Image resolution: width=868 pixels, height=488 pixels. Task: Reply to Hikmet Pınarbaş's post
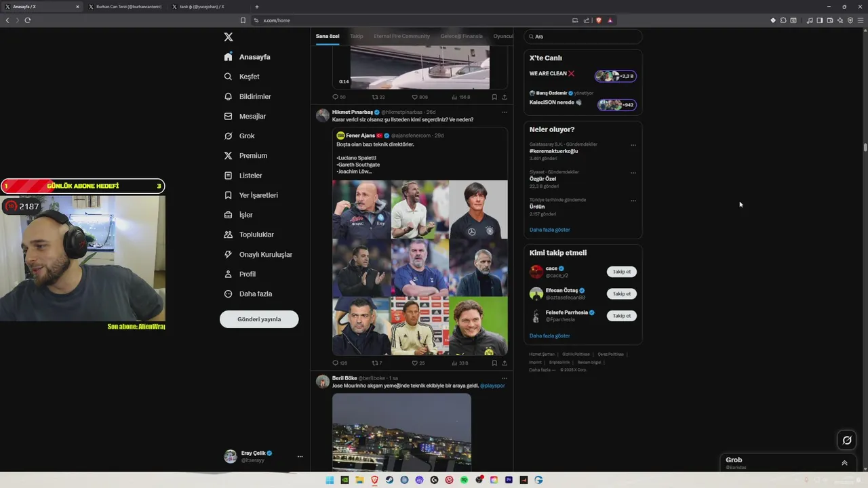point(339,363)
